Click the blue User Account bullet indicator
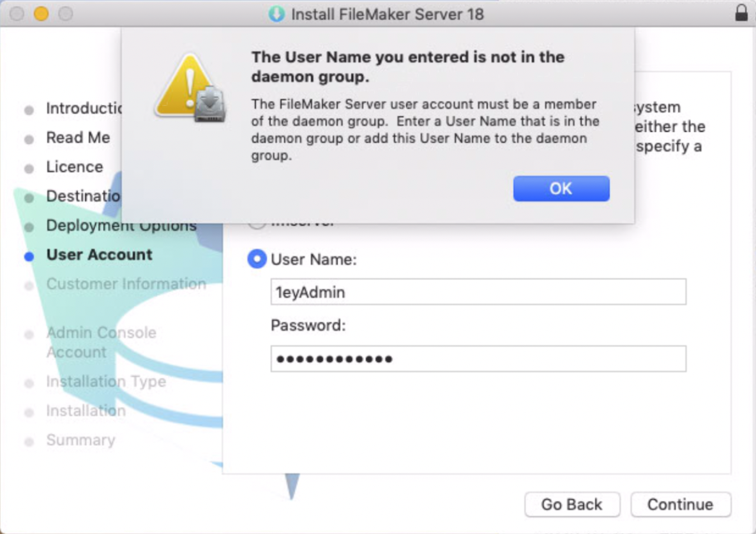756x534 pixels. pyautogui.click(x=29, y=256)
